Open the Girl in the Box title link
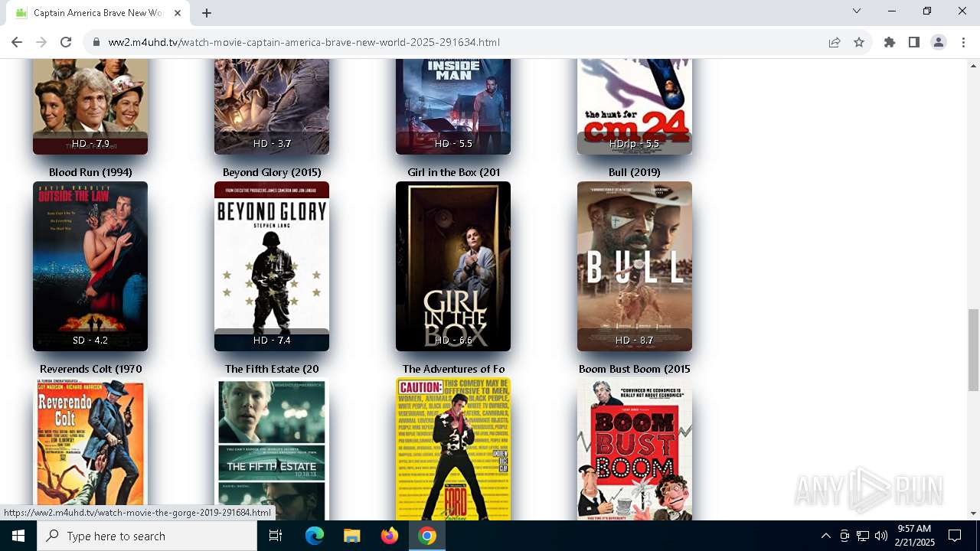980x551 pixels. [x=453, y=172]
